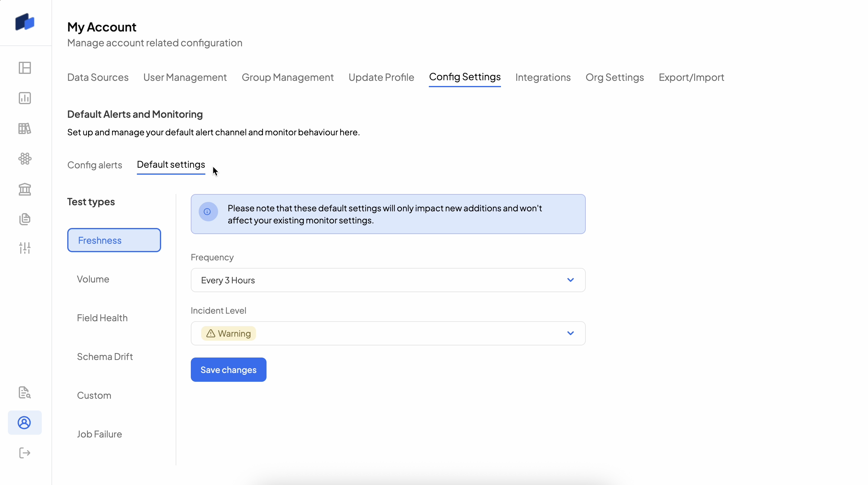
Task: Expand the Incident Level dropdown chevron
Action: (x=570, y=333)
